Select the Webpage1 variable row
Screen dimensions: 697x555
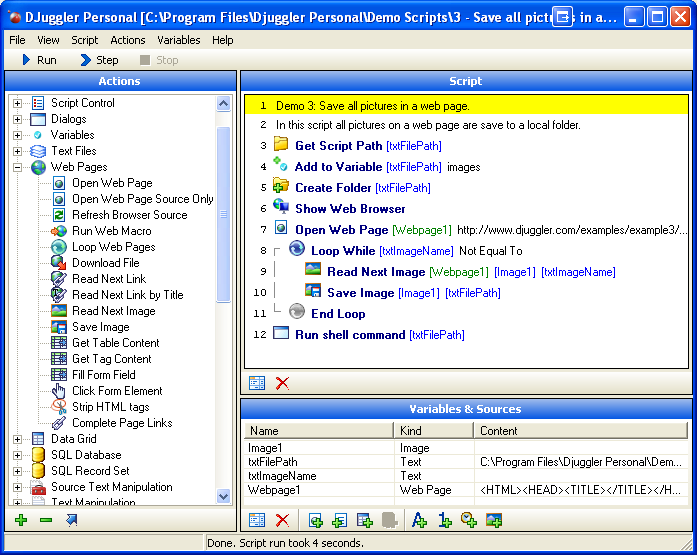(x=465, y=490)
